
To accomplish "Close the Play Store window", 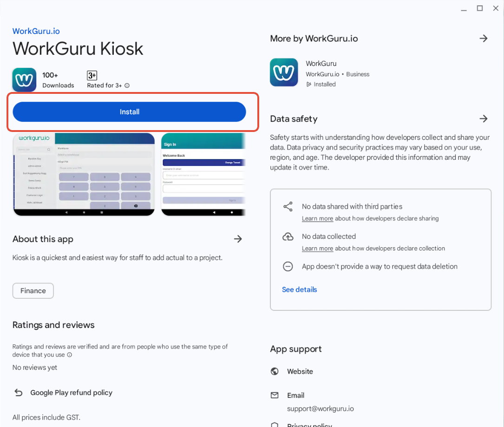I will click(496, 8).
